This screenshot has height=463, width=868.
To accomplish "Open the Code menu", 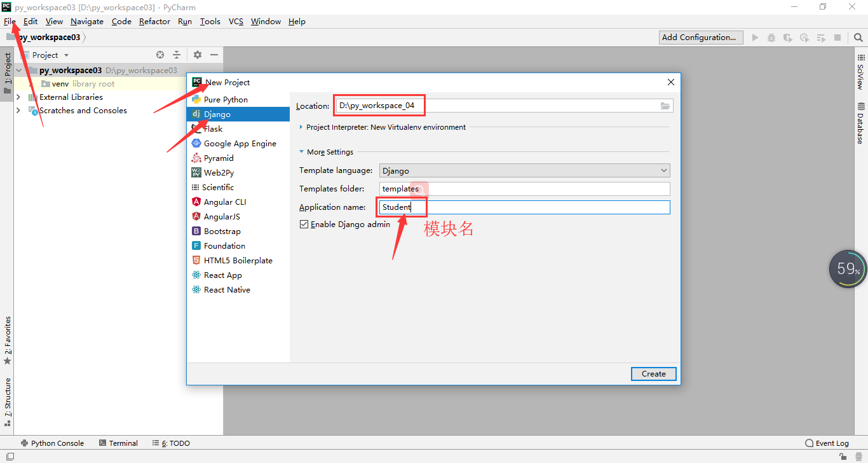I will tap(121, 22).
